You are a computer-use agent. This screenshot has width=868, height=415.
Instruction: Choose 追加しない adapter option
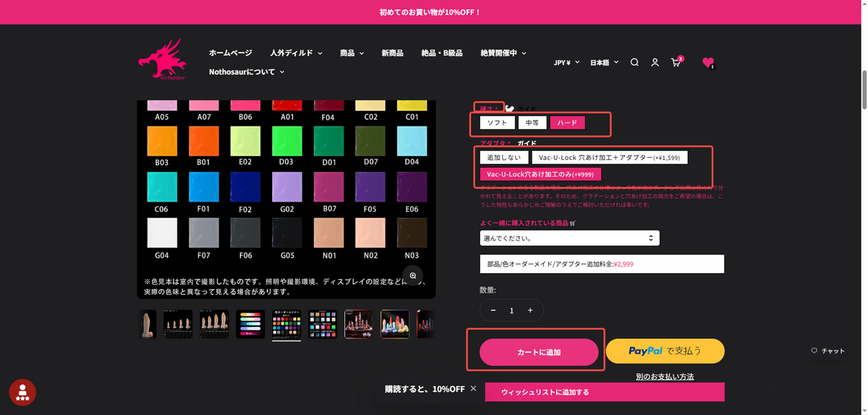point(503,157)
